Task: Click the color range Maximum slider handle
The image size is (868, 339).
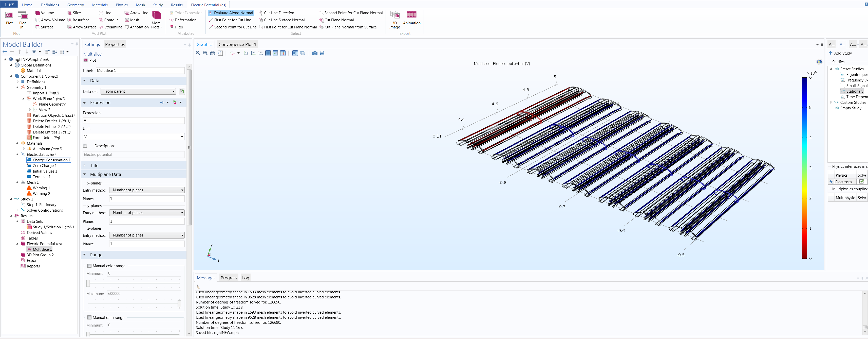Action: coord(179,303)
